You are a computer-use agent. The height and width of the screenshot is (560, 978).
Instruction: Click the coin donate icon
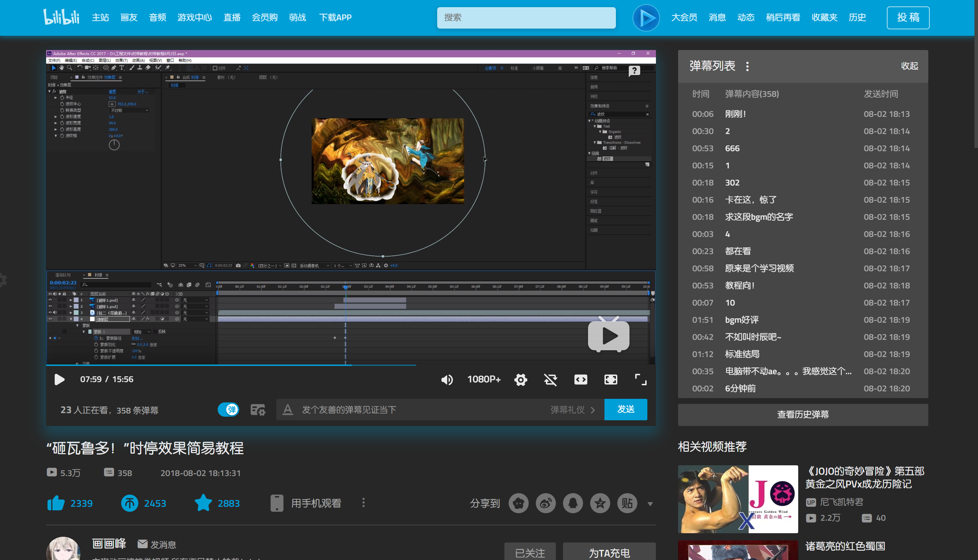[x=130, y=503]
